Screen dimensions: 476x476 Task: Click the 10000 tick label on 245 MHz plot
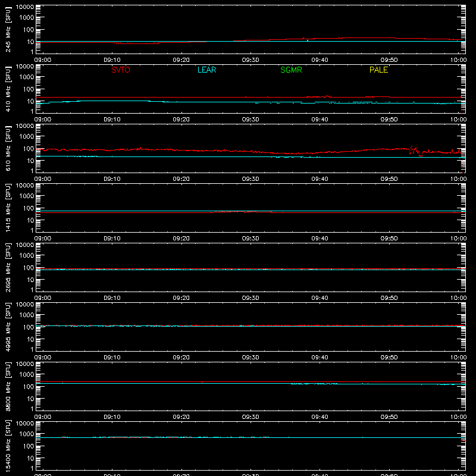point(25,7)
